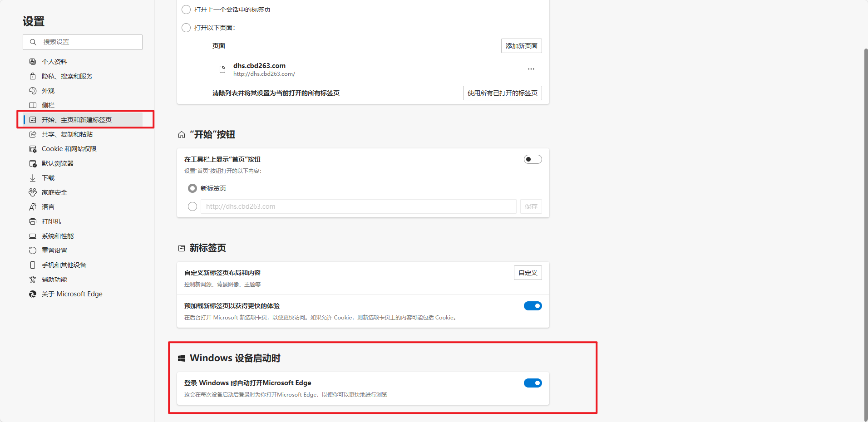Click the 隐私、搜索和服务 shield icon
This screenshot has height=422, width=868.
click(x=32, y=76)
